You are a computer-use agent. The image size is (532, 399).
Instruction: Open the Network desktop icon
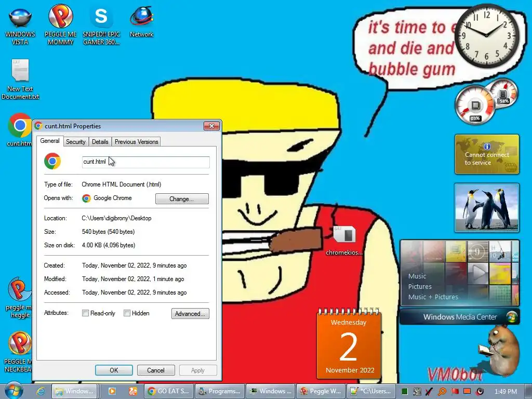(141, 21)
